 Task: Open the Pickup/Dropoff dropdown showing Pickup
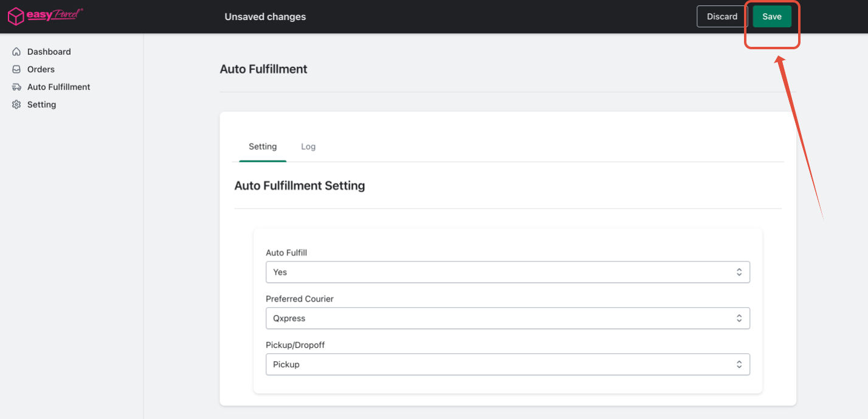pos(508,364)
